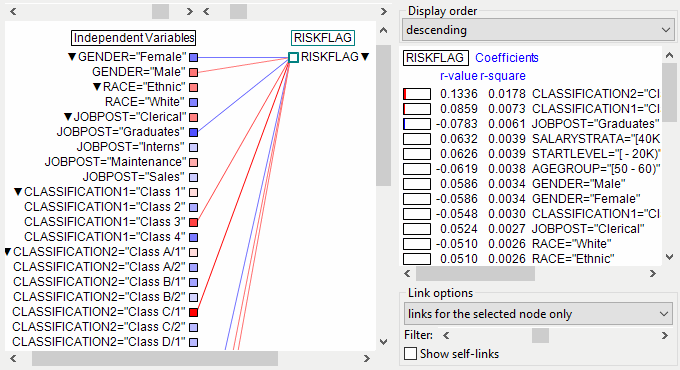This screenshot has height=370, width=680.
Task: Click the Filter slider left arrow
Action: [x=446, y=335]
